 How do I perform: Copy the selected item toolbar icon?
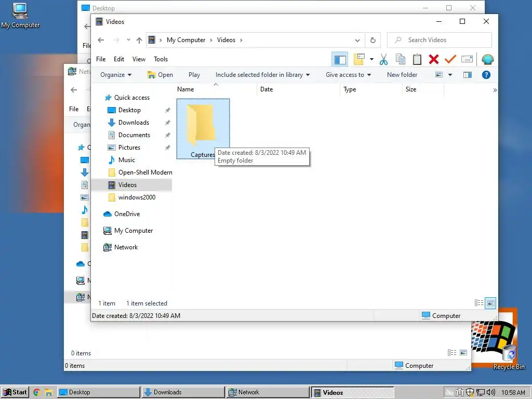401,59
